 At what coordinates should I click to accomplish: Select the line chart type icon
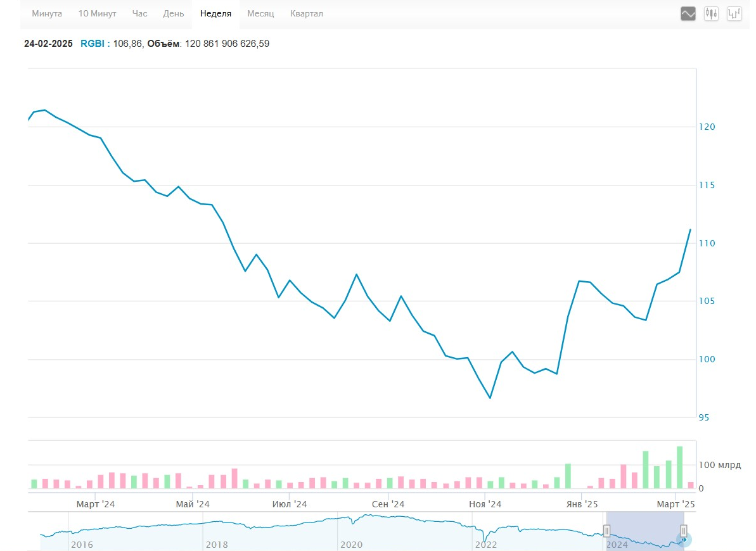coord(688,13)
